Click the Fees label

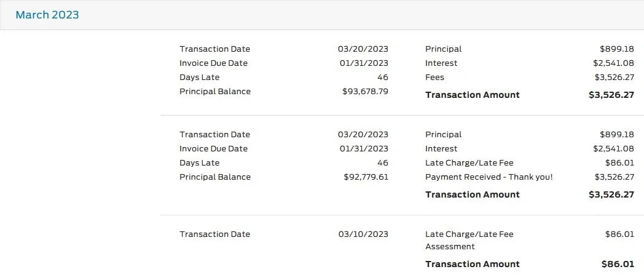coord(434,78)
